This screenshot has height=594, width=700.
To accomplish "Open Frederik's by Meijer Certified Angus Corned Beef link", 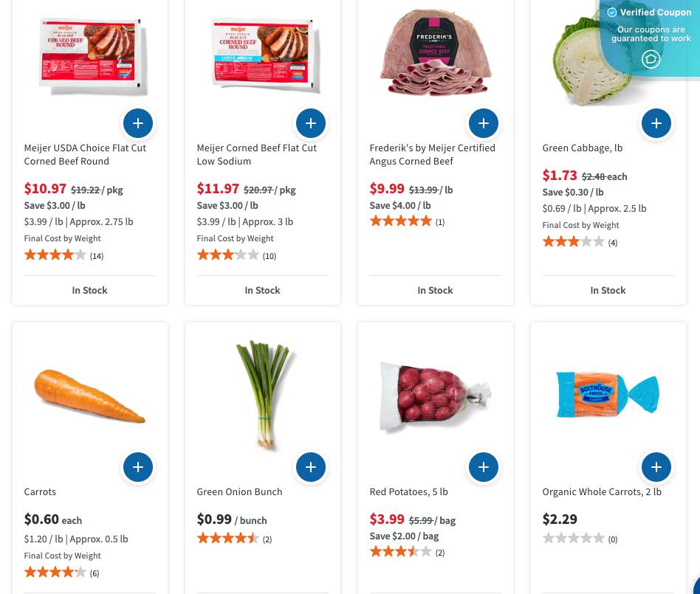I will coord(432,154).
